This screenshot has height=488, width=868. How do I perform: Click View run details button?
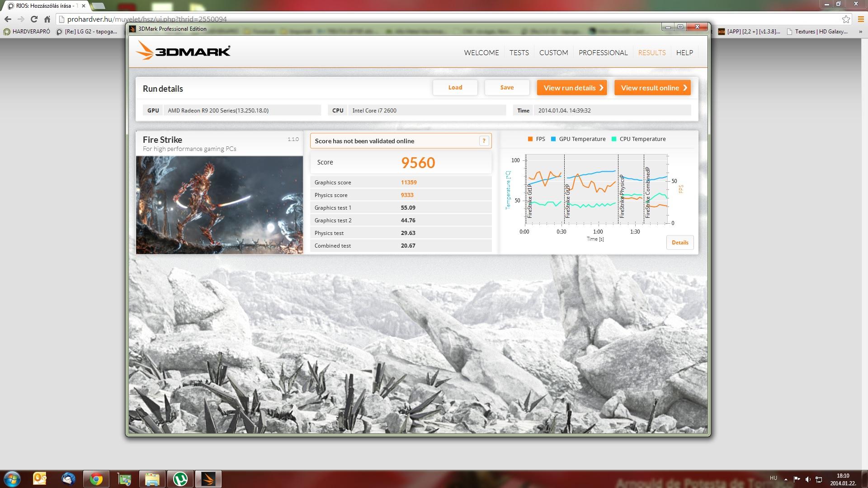[x=572, y=88]
